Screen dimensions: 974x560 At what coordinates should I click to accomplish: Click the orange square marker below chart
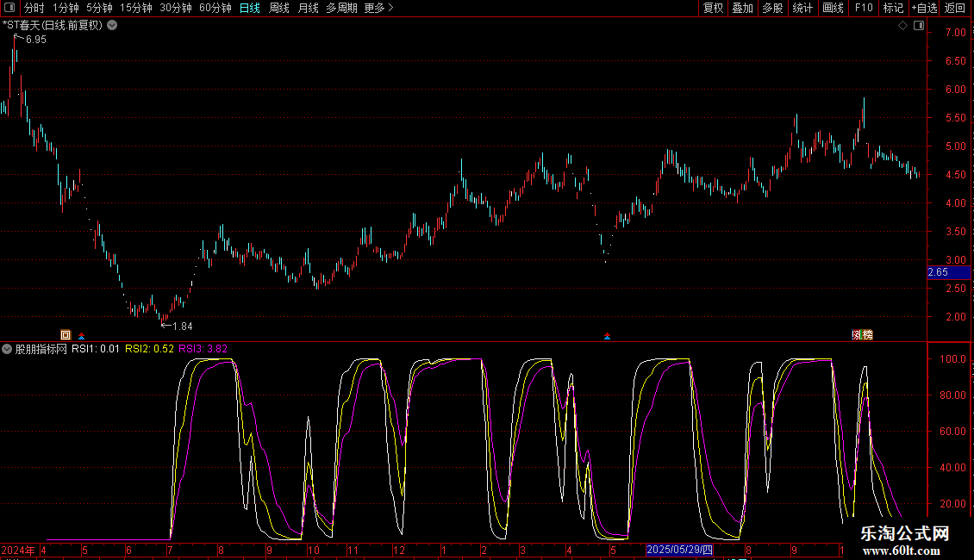pos(66,334)
